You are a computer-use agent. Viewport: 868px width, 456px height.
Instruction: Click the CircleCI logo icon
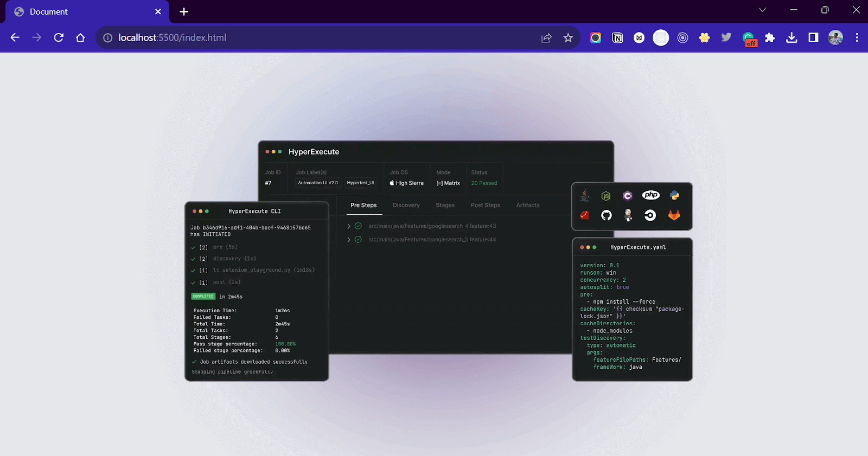(650, 215)
